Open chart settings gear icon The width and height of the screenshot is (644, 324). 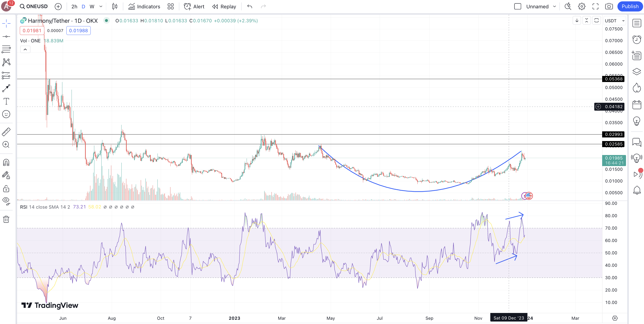[x=581, y=7]
